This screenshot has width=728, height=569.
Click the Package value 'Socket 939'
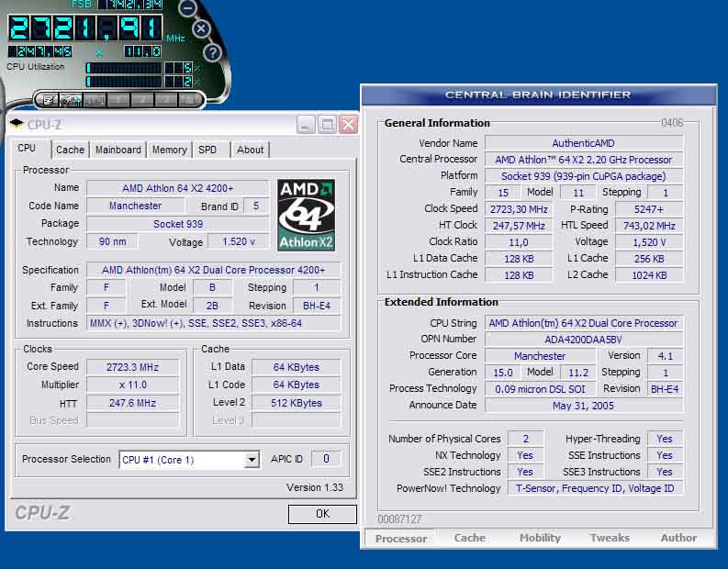pos(178,224)
